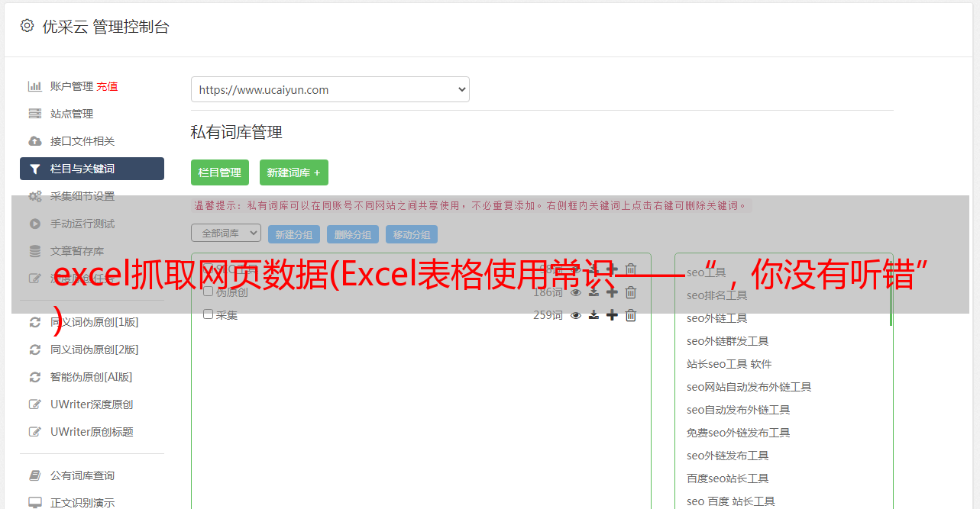Open 文章暂存库 from the sidebar
Screen dimensions: 980x509
(77, 251)
